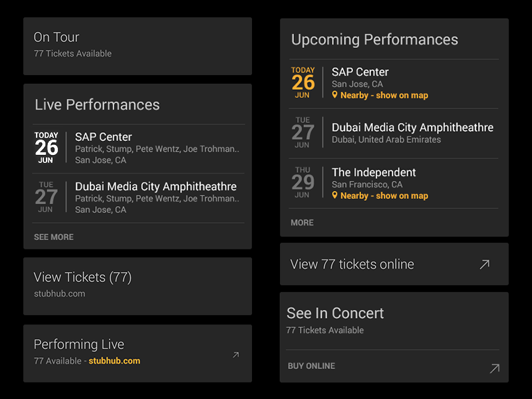This screenshot has height=399, width=532.
Task: Expand Upcoming Performances with MORE
Action: coord(302,223)
